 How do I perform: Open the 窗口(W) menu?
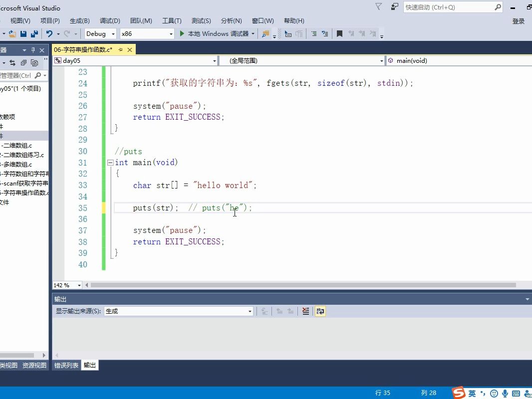(x=263, y=20)
